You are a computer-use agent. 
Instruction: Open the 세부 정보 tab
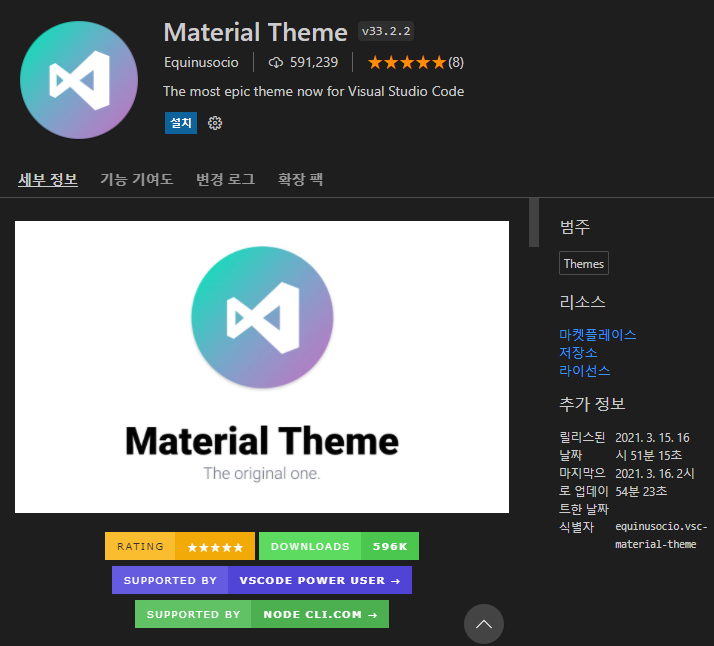pyautogui.click(x=48, y=179)
